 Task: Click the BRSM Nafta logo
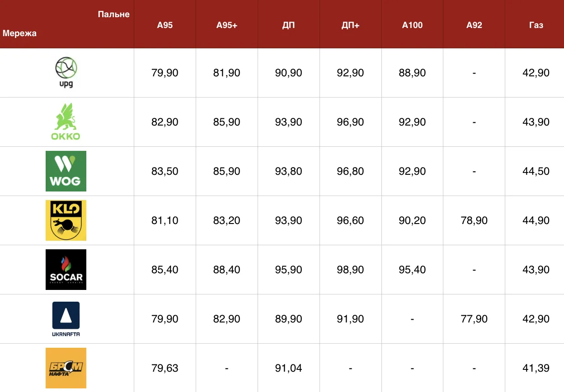click(x=66, y=368)
